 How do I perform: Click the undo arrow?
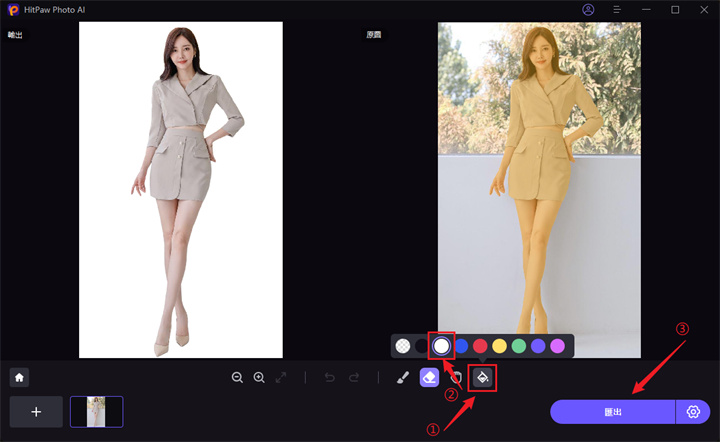pyautogui.click(x=329, y=378)
